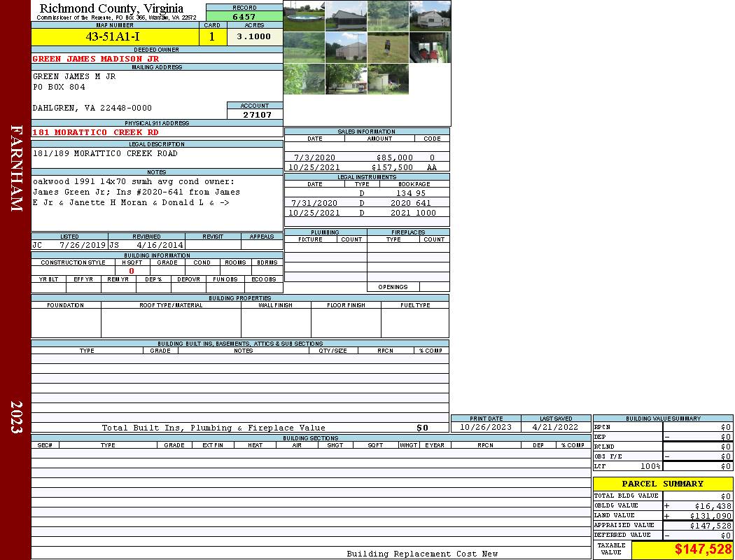735x560 pixels.
Task: Click the taxable value $147,528
Action: click(703, 550)
